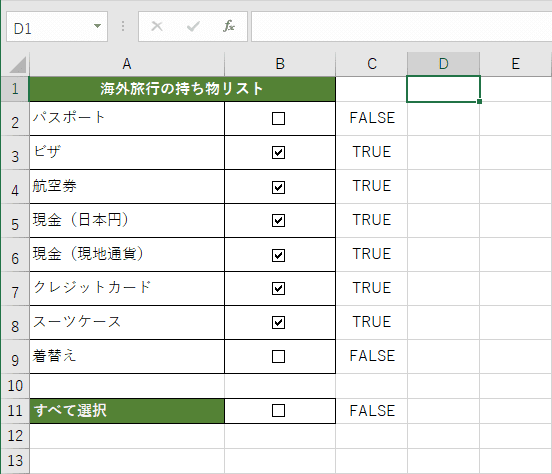The width and height of the screenshot is (552, 474).
Task: Click the cell labeled 航空券
Action: 127,187
